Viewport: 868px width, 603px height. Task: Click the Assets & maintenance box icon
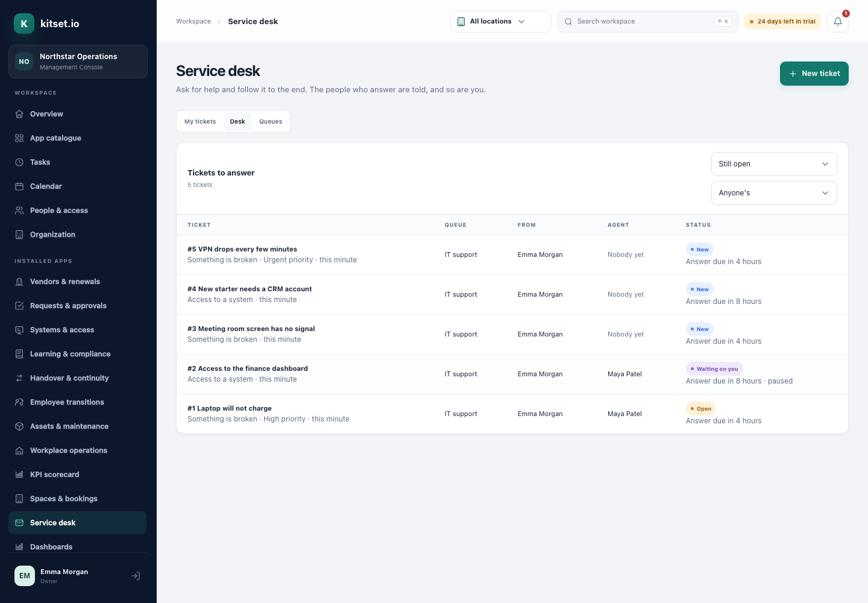pyautogui.click(x=19, y=426)
